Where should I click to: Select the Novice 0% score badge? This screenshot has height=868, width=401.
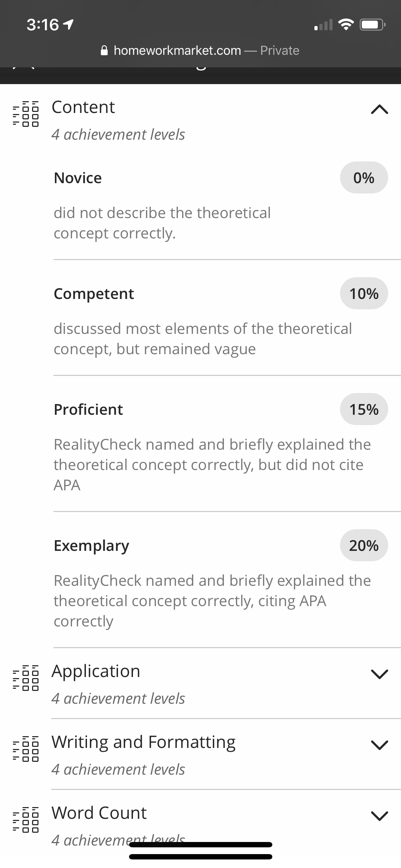[364, 178]
